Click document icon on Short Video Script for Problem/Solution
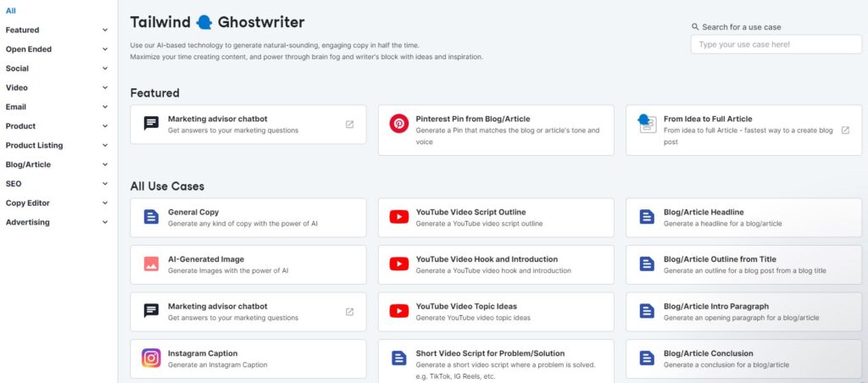This screenshot has height=383, width=868. tap(398, 358)
